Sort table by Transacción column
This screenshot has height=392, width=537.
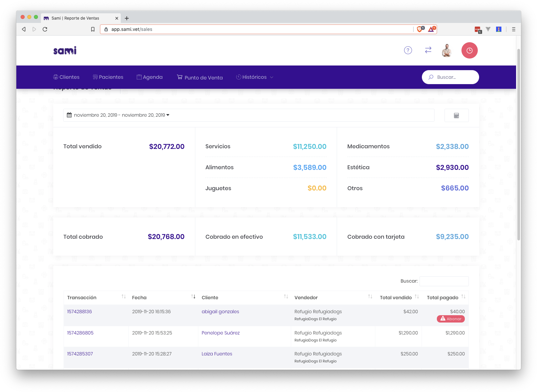point(96,298)
